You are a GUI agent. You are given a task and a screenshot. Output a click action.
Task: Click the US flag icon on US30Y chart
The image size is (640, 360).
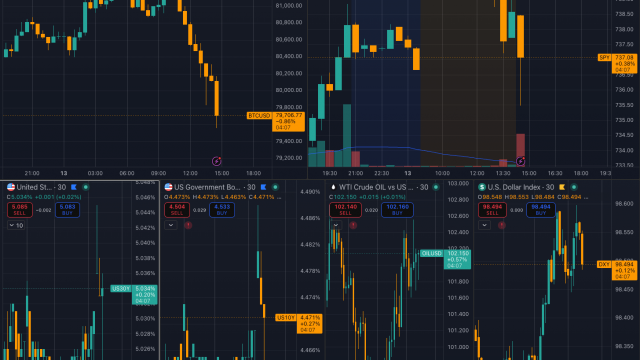point(11,187)
